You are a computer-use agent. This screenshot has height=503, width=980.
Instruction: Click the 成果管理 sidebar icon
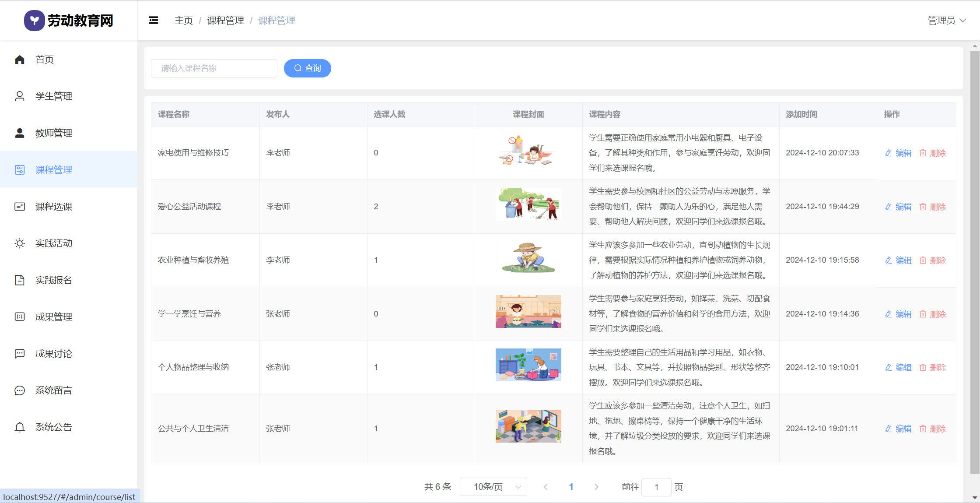click(20, 317)
